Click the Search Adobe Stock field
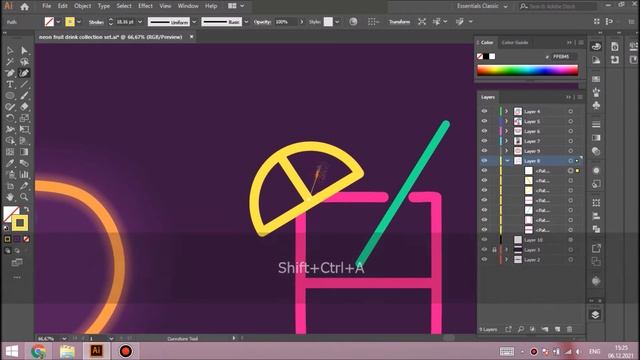The image size is (640, 360). coord(558,6)
